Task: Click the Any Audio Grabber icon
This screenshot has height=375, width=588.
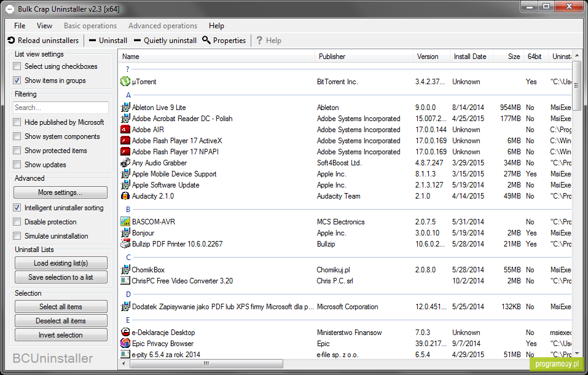Action: pos(125,163)
